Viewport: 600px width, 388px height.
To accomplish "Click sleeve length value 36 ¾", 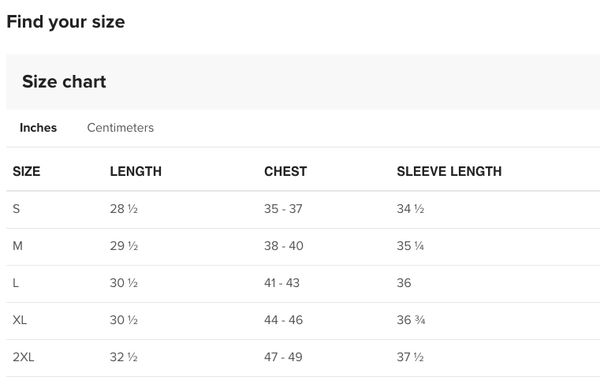I will (x=411, y=320).
